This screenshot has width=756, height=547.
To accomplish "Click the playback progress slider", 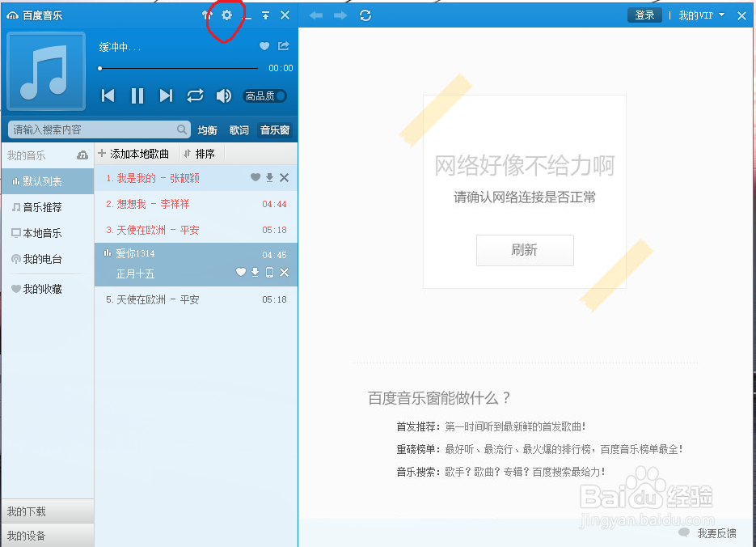I will pos(179,69).
